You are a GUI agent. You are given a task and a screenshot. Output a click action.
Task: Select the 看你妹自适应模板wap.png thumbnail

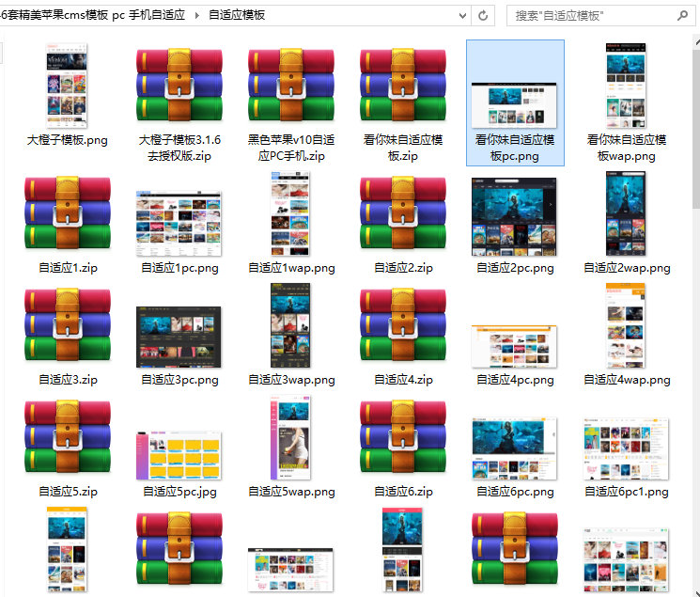[626, 86]
